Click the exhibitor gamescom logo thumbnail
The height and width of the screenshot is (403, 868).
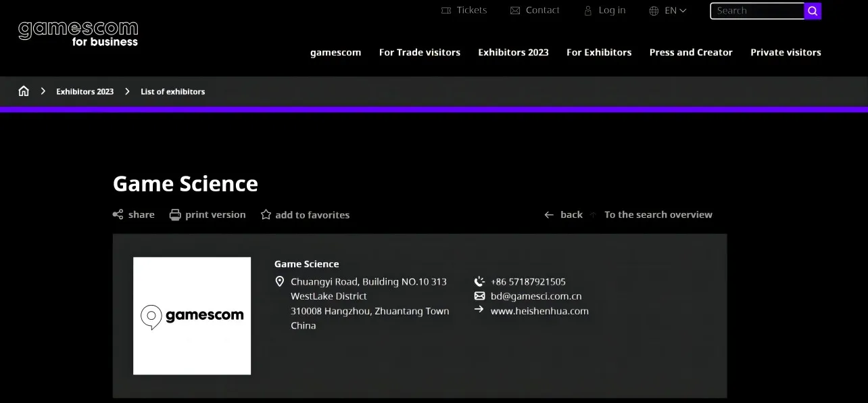pos(192,316)
